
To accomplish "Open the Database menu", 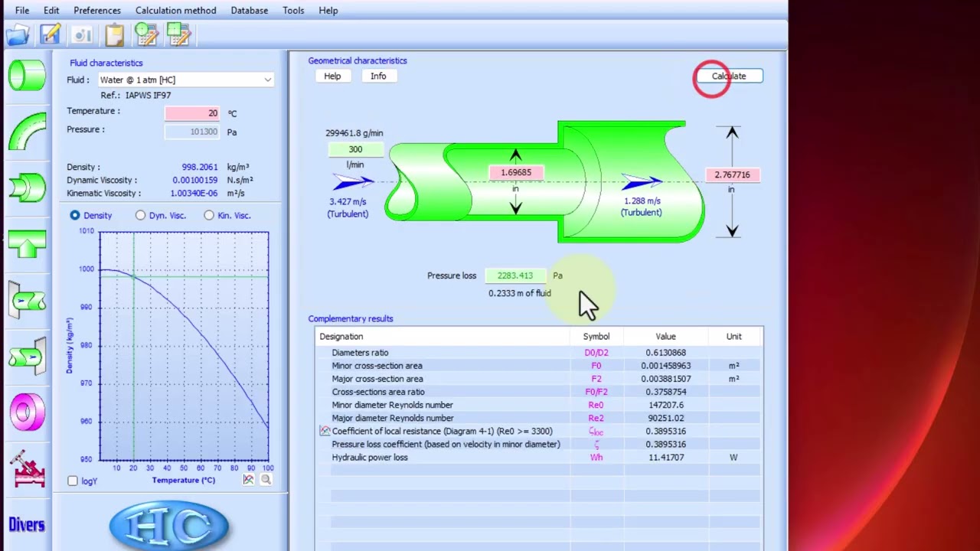I will (250, 10).
